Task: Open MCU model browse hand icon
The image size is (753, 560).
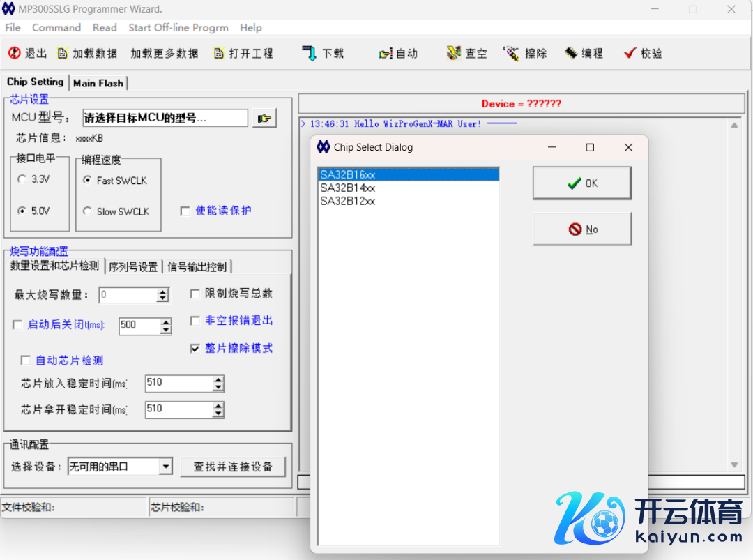Action: (x=264, y=119)
